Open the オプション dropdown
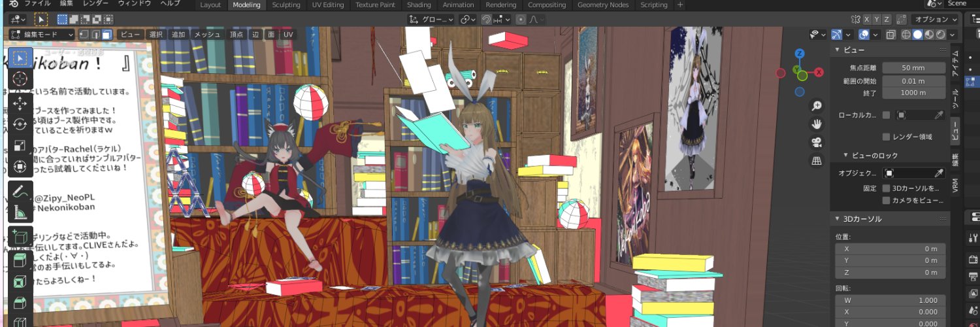The image size is (980, 327). pyautogui.click(x=934, y=20)
